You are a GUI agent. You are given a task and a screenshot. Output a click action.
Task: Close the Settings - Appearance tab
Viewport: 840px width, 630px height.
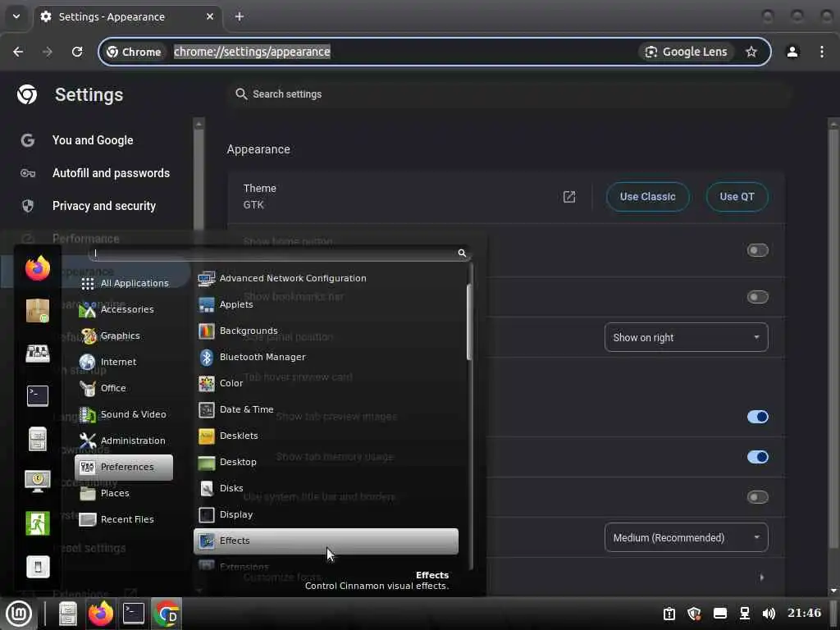(x=210, y=16)
